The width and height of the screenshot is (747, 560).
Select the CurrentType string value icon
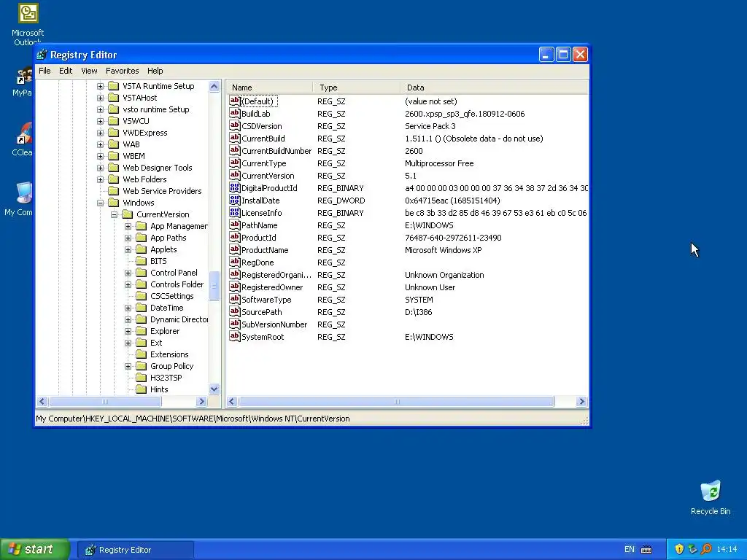coord(234,163)
